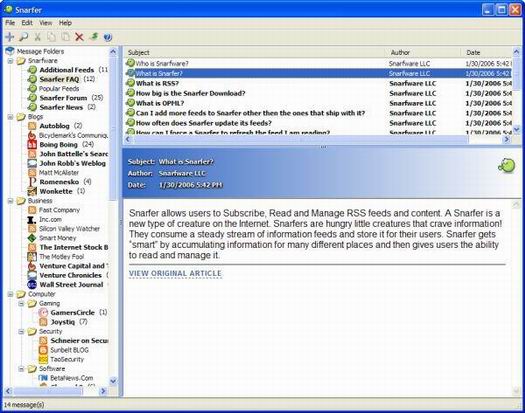Select Schneier on Security feed
525x413 pixels.
point(79,341)
